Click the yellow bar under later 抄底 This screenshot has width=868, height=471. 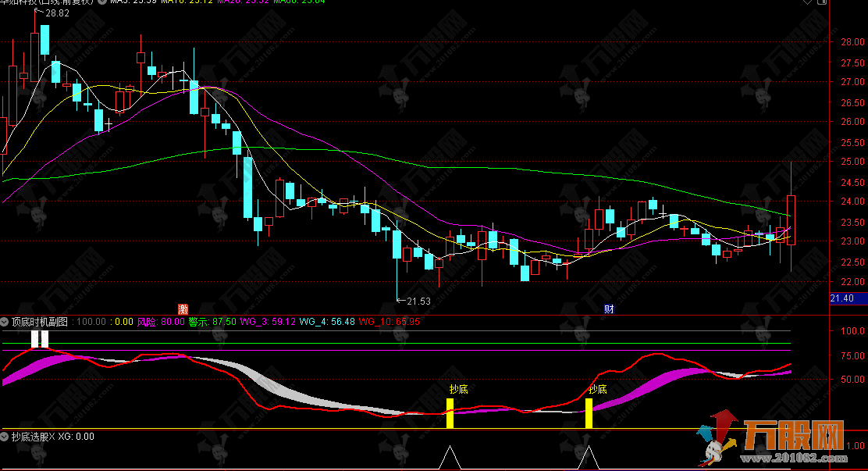tap(589, 413)
